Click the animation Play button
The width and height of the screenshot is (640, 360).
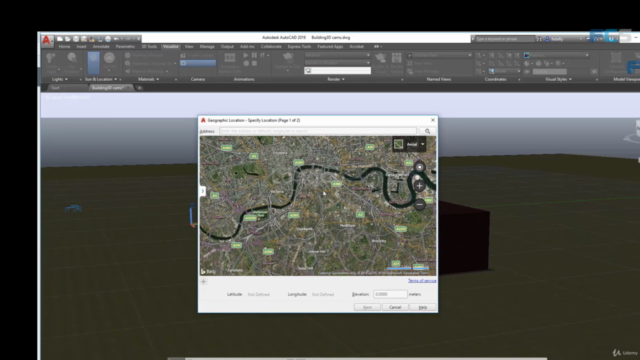[x=246, y=55]
